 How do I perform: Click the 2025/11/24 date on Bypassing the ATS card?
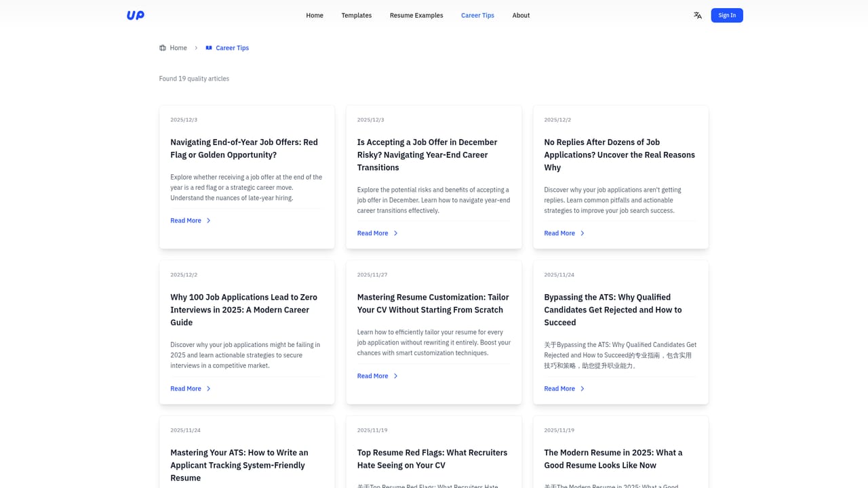(x=559, y=275)
